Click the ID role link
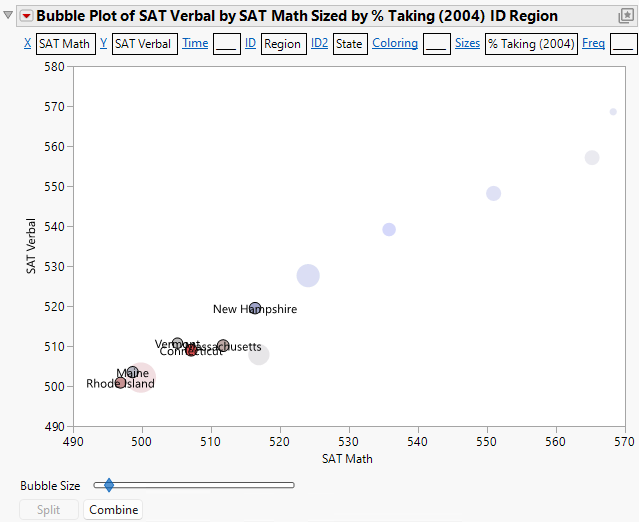639x522 pixels. pyautogui.click(x=251, y=44)
